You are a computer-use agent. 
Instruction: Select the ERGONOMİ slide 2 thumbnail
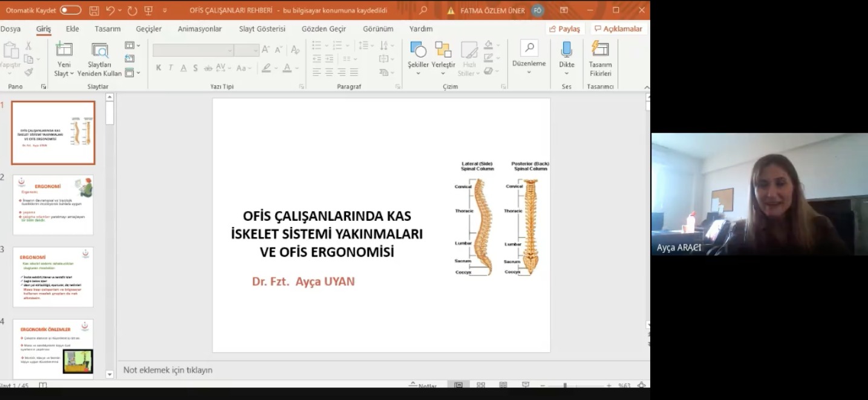tap(53, 205)
